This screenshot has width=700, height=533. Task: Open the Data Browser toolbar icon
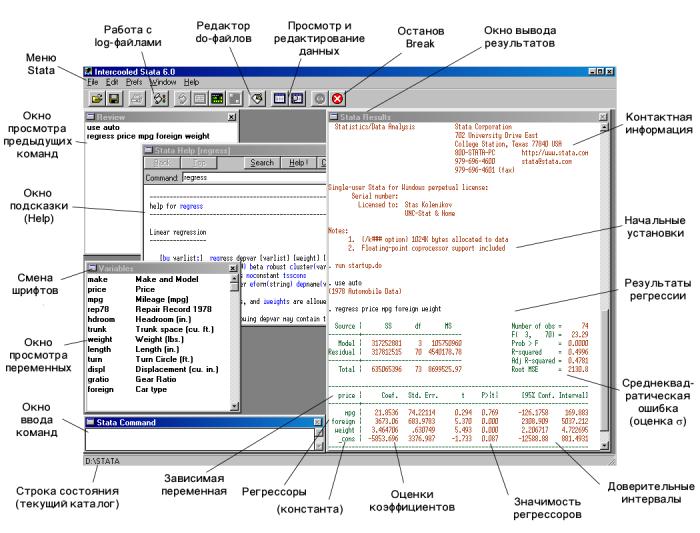[x=297, y=99]
